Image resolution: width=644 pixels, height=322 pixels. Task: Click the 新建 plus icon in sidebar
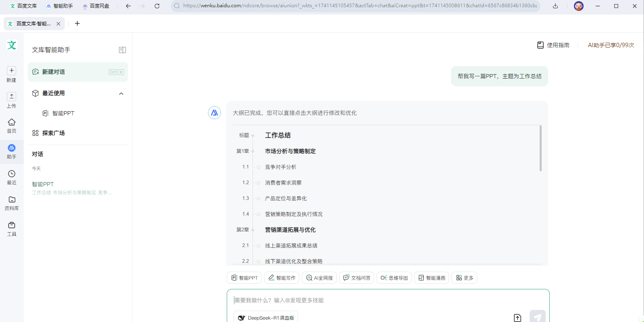12,71
